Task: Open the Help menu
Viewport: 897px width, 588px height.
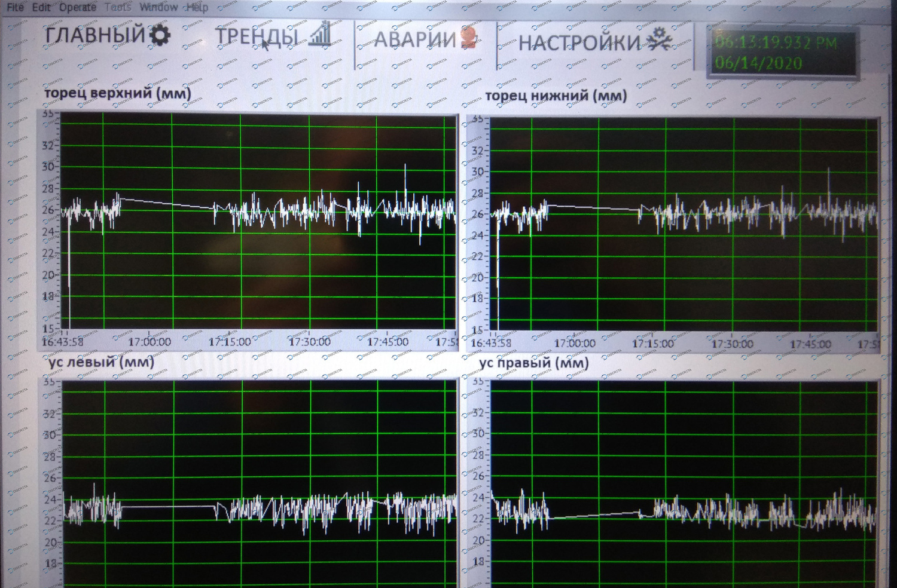Action: coord(197,7)
